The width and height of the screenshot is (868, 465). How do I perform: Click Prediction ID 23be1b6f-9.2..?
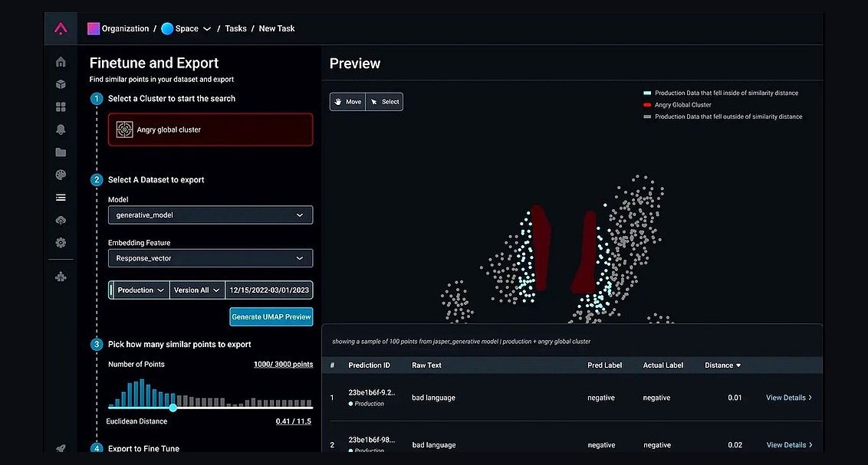[x=371, y=392]
